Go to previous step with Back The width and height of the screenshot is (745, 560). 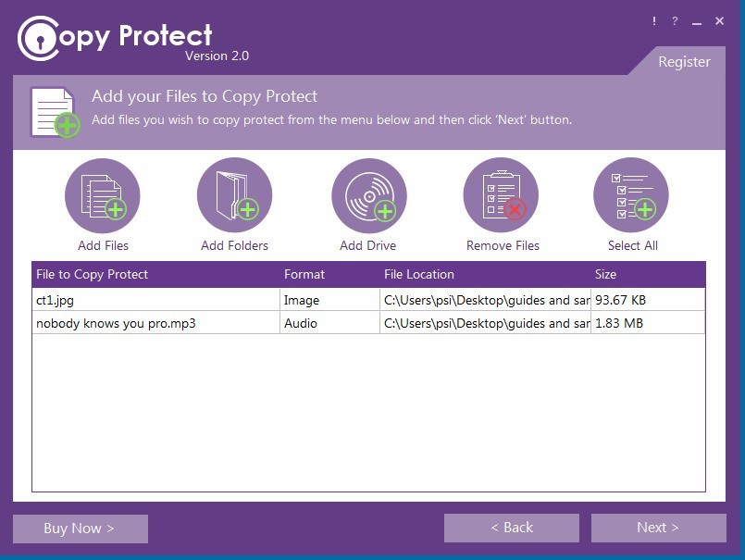pos(512,528)
